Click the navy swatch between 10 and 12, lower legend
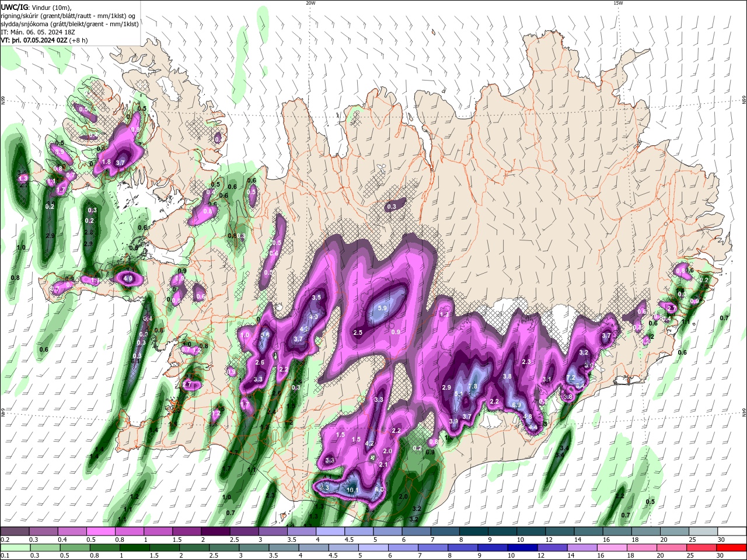Screen dimensions: 747x560 click(x=521, y=548)
